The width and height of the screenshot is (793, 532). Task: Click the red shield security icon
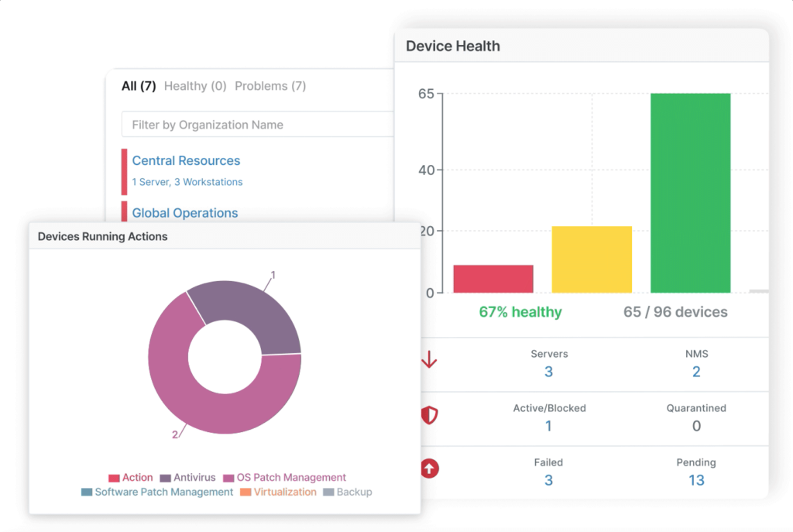click(x=429, y=416)
